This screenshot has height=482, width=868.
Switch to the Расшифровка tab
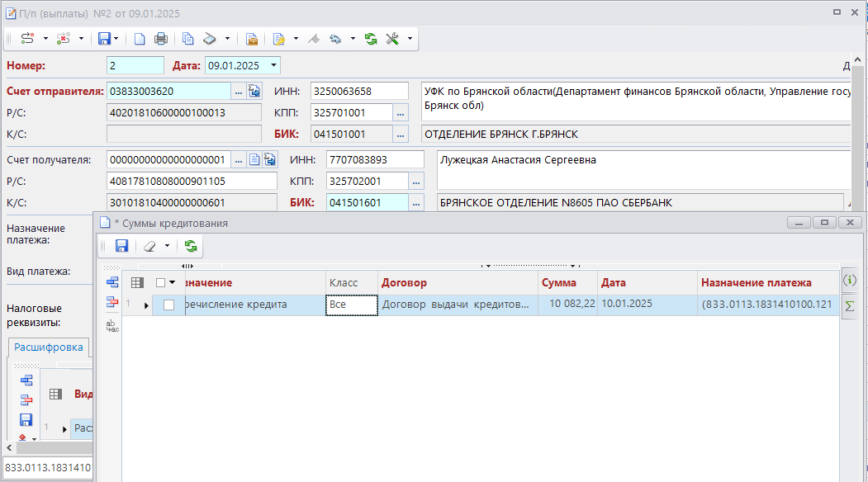pos(49,347)
